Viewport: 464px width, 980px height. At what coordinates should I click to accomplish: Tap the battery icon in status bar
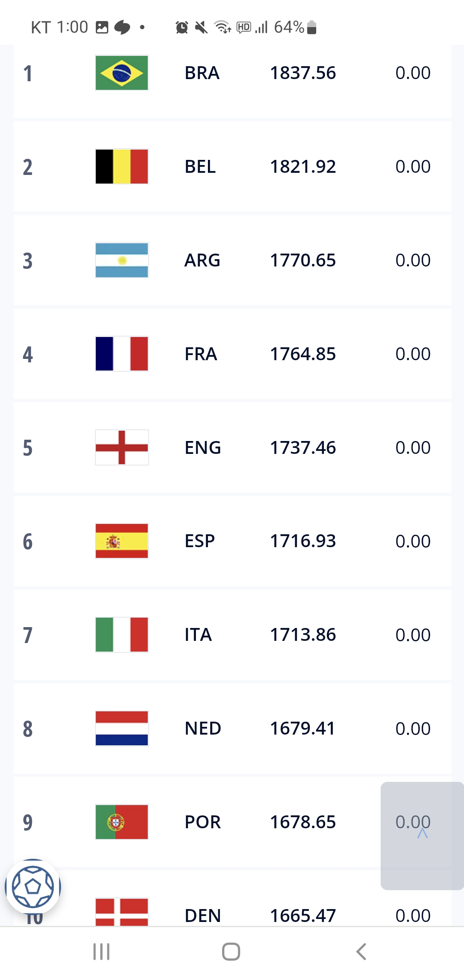pos(312,28)
